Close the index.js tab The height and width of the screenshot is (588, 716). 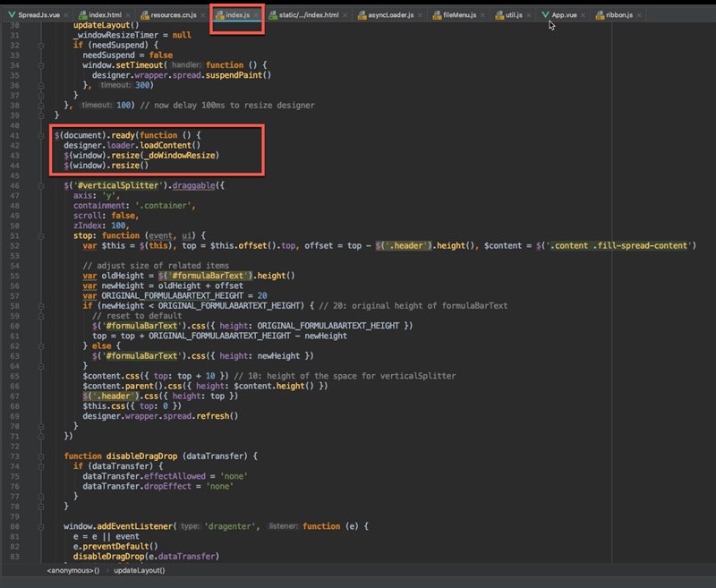coord(256,15)
